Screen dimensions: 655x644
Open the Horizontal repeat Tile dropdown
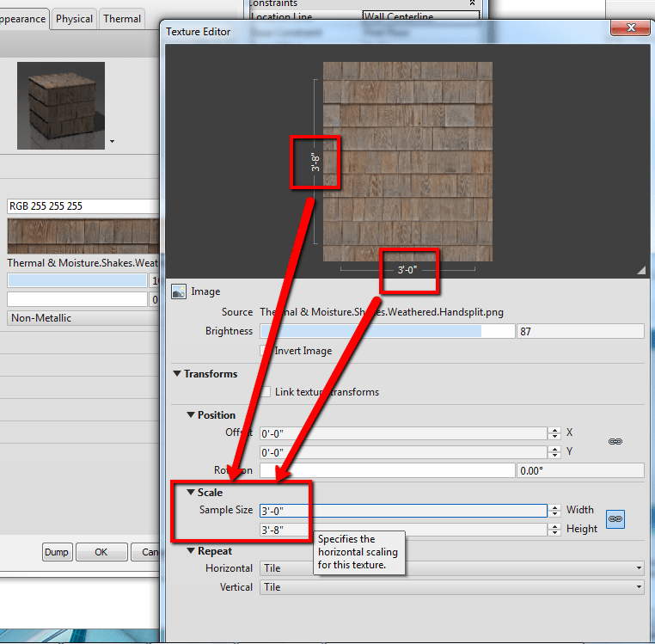pyautogui.click(x=451, y=568)
